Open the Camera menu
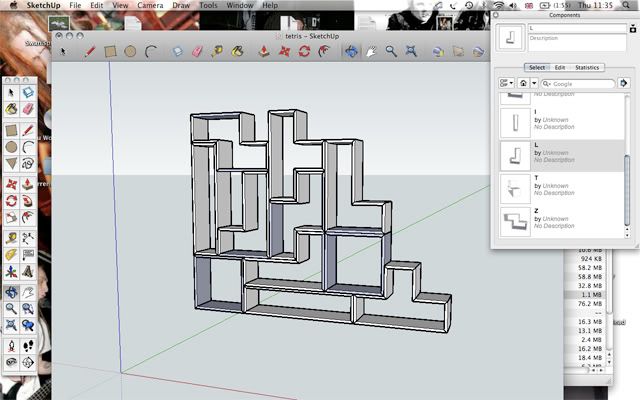The image size is (640, 400). click(x=150, y=5)
